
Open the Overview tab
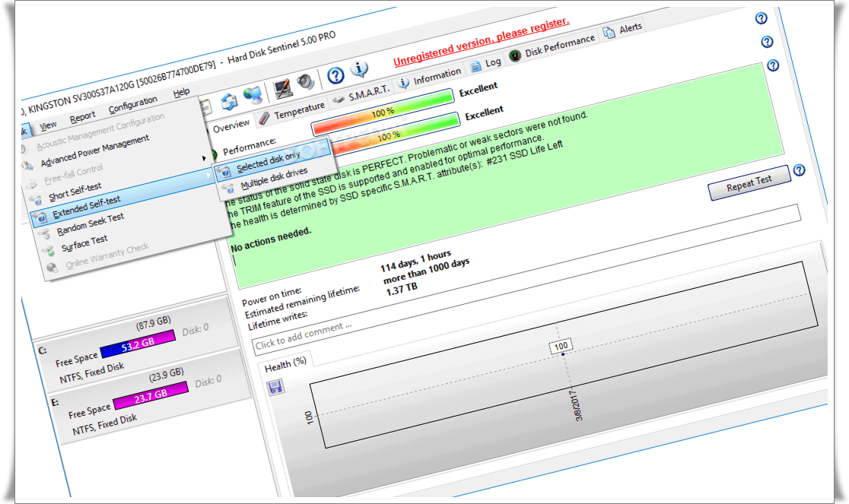[x=231, y=126]
